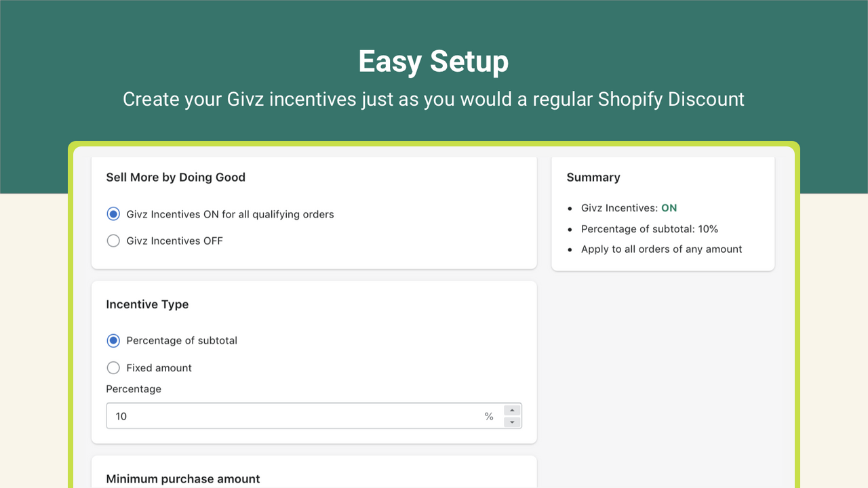Click the "Incentive Type" card title
The image size is (868, 488).
tap(147, 304)
